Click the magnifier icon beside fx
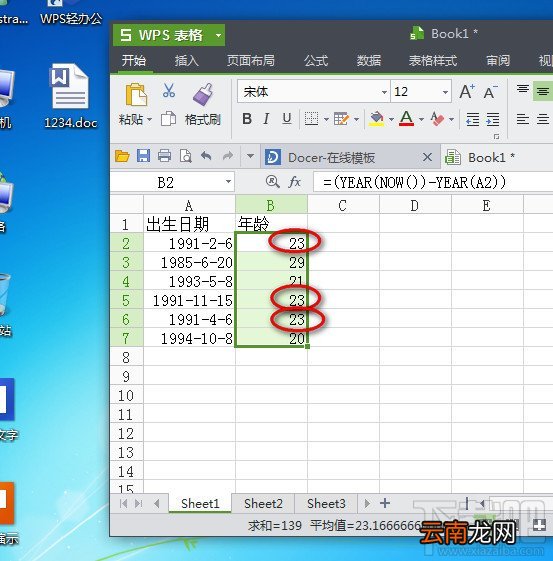 click(x=272, y=182)
